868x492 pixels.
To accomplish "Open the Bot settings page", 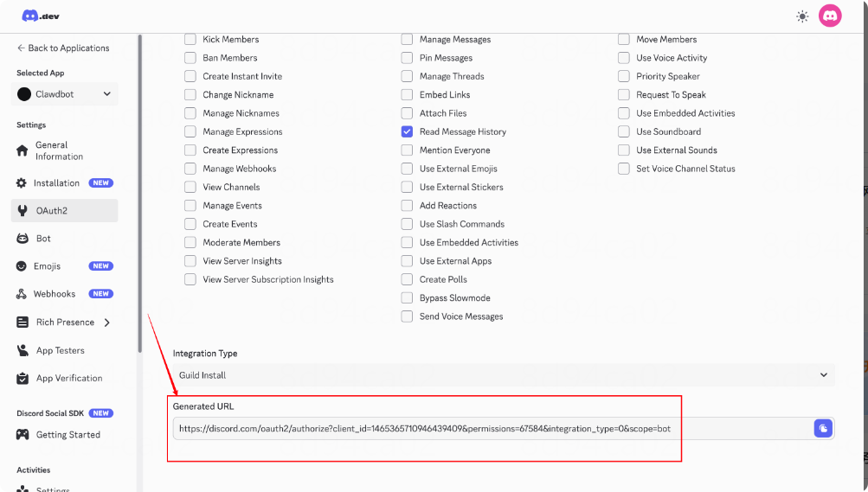I will 65,239.
